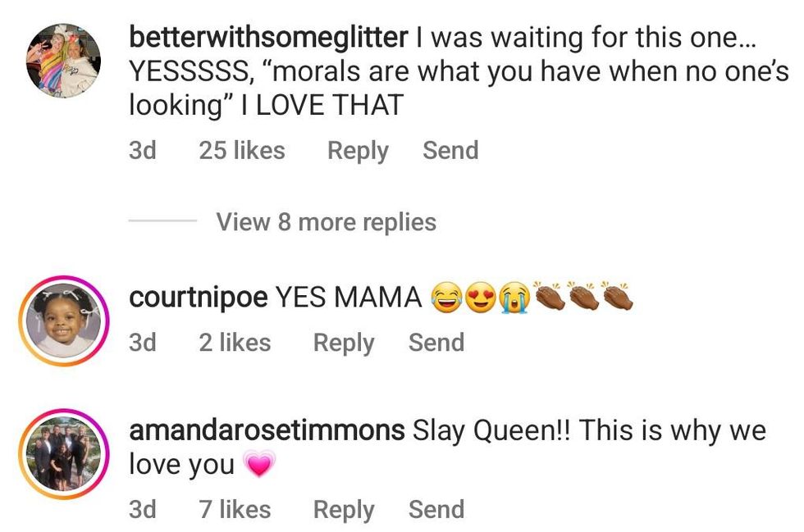Click the amandarosetimmons username
The width and height of the screenshot is (804, 532).
click(x=267, y=430)
